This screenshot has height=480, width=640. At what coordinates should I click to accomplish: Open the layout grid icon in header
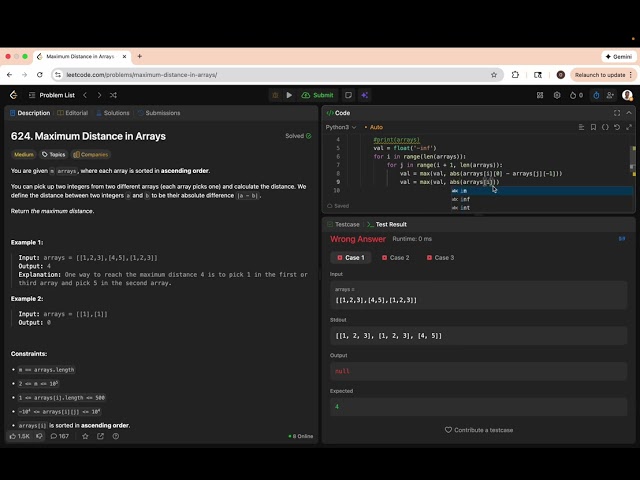click(x=538, y=95)
